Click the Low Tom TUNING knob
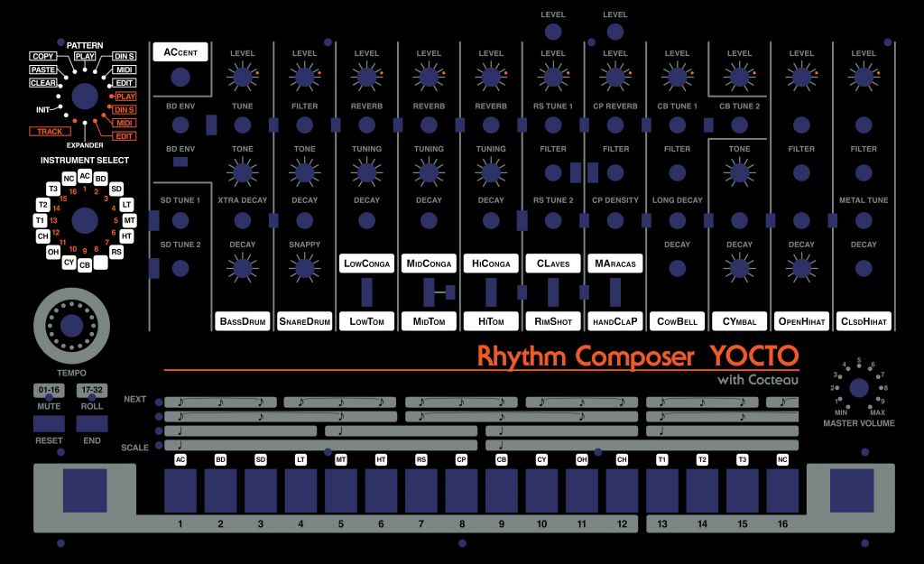924x564 pixels. click(366, 172)
